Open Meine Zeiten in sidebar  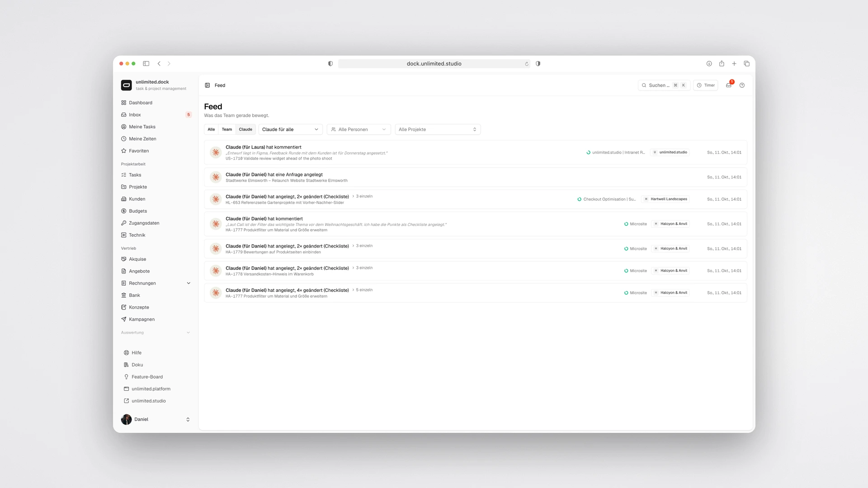point(156,139)
